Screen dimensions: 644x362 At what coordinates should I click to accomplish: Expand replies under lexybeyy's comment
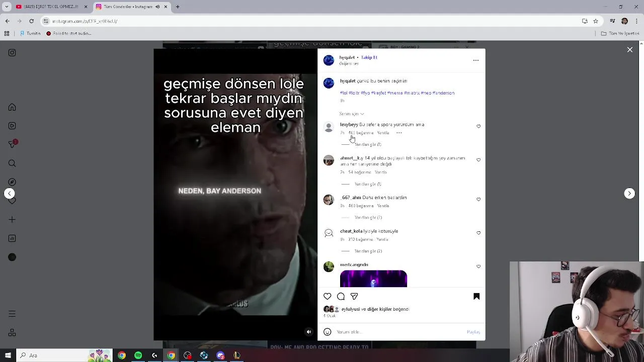pyautogui.click(x=368, y=144)
